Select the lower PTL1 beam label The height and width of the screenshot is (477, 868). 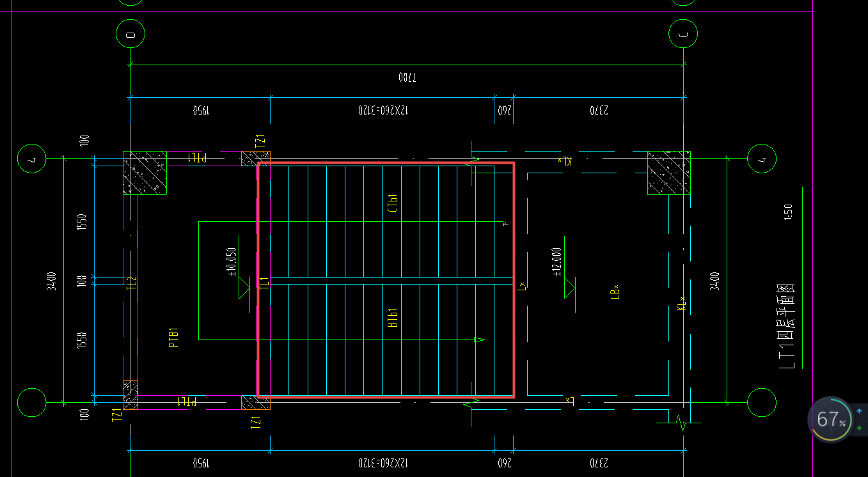pyautogui.click(x=186, y=402)
